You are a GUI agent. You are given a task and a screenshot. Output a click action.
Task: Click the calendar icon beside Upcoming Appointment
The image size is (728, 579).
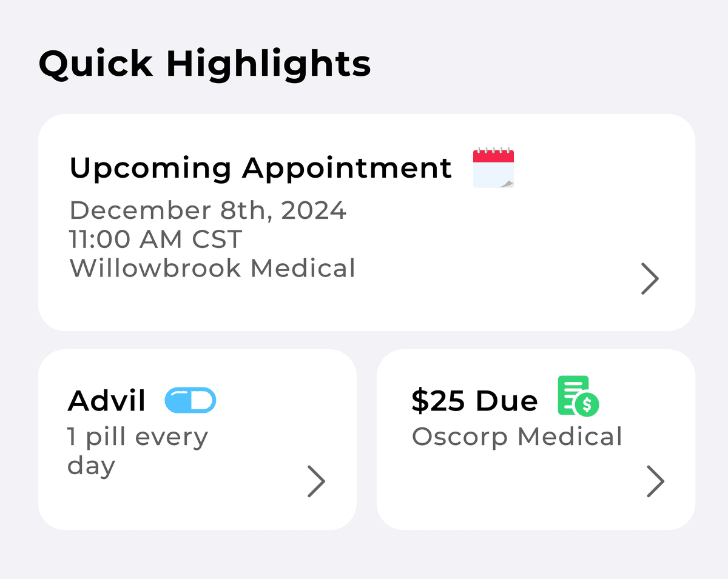[x=493, y=168]
